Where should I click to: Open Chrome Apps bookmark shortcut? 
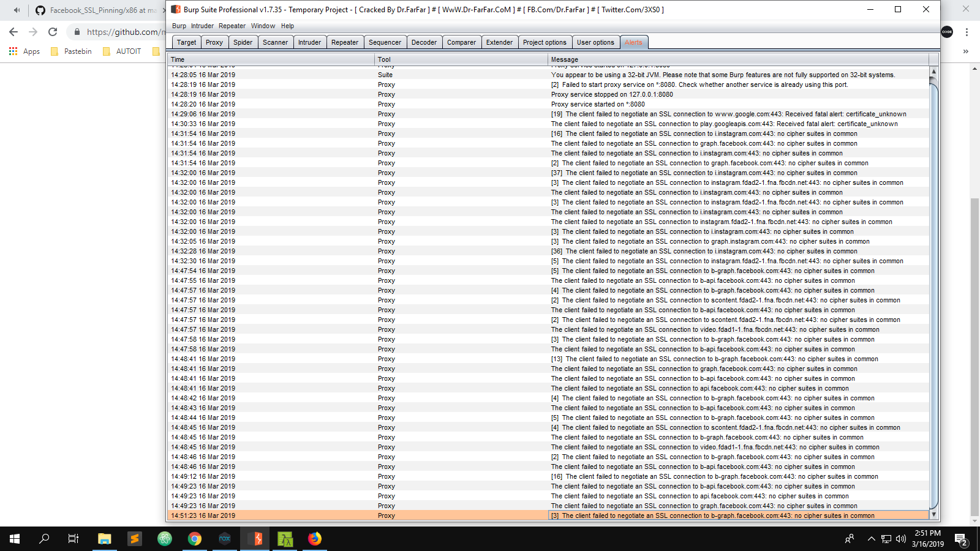pyautogui.click(x=24, y=51)
